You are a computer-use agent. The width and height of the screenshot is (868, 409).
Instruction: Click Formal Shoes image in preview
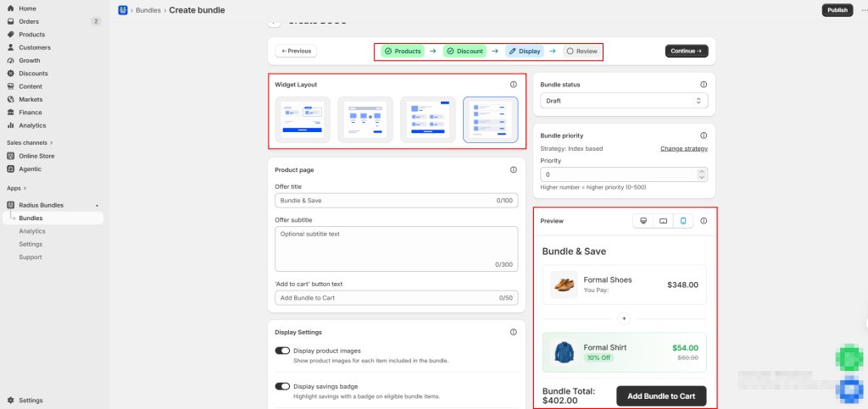click(x=564, y=285)
